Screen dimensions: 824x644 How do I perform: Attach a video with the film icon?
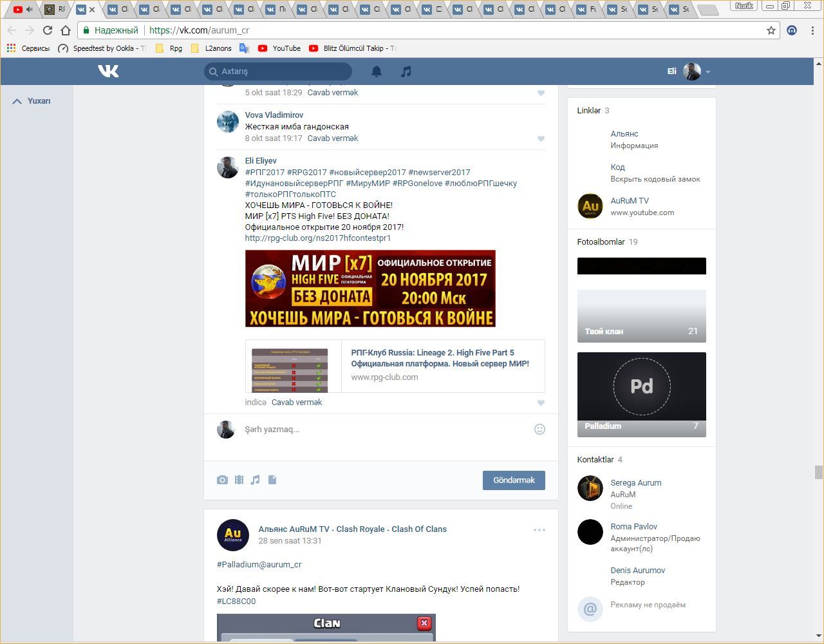[239, 480]
